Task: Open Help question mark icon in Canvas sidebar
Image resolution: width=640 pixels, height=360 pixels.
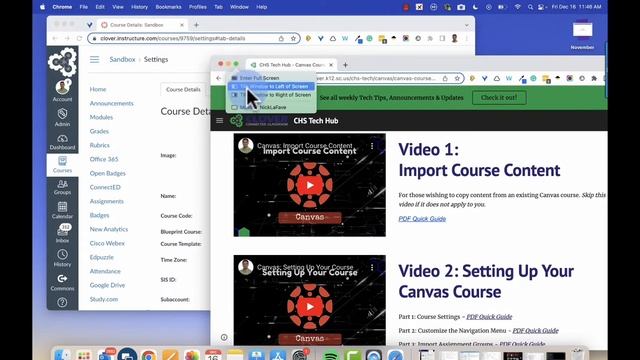Action: (62, 302)
